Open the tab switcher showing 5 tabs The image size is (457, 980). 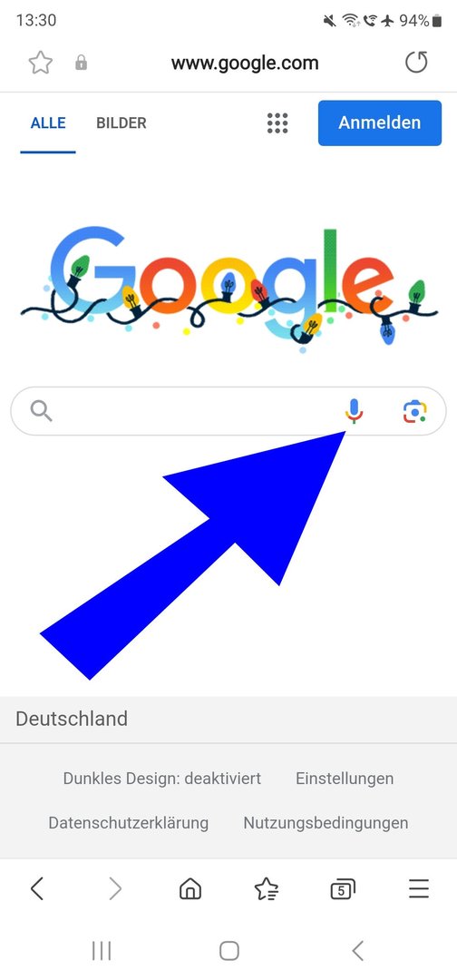342,888
